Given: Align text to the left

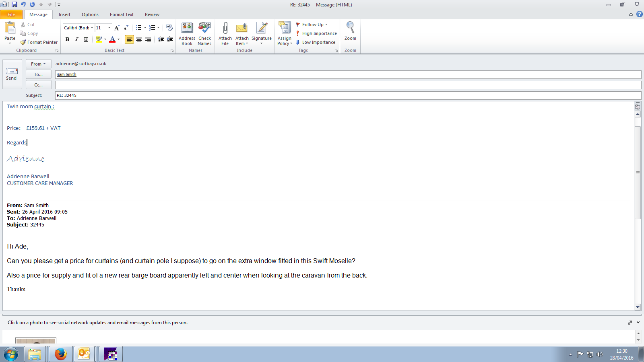Looking at the screenshot, I should coord(129,39).
